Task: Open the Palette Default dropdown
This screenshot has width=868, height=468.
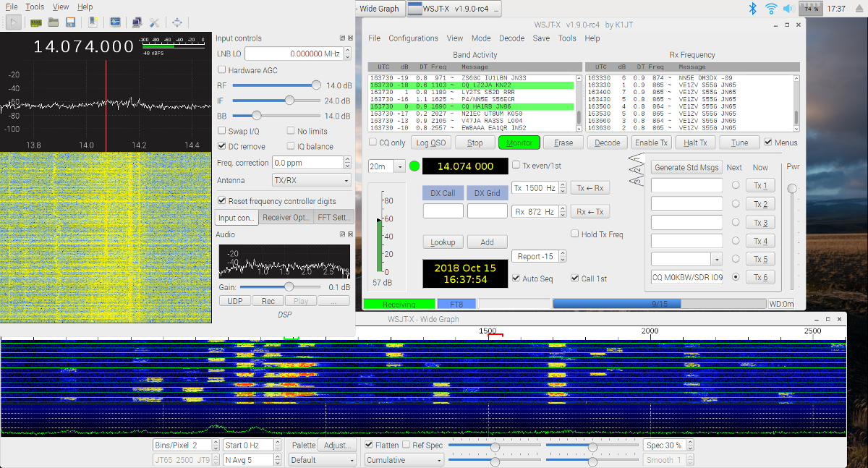Action: click(x=323, y=460)
